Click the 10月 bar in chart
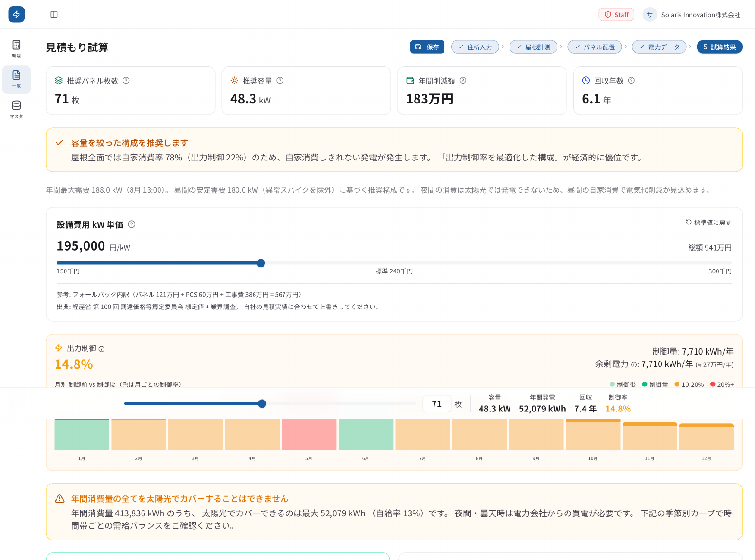 pos(593,435)
